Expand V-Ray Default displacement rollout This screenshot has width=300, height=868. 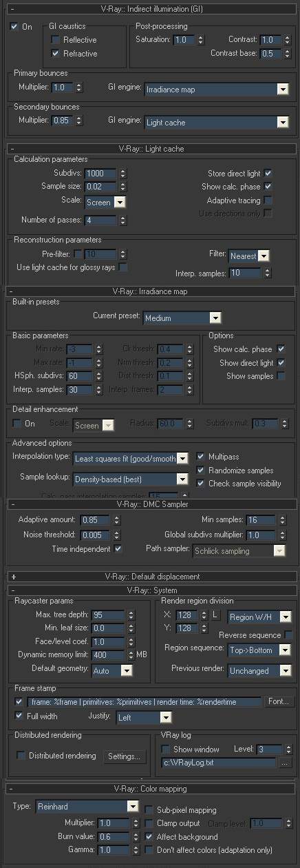coord(150,577)
